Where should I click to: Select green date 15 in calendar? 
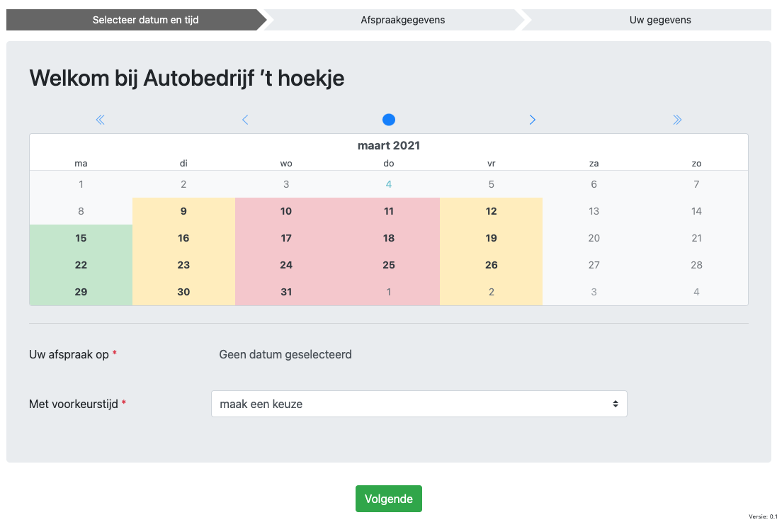click(x=81, y=238)
